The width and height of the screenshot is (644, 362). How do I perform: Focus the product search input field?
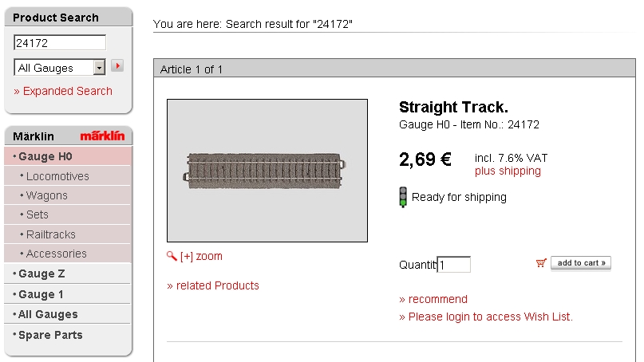(x=60, y=43)
